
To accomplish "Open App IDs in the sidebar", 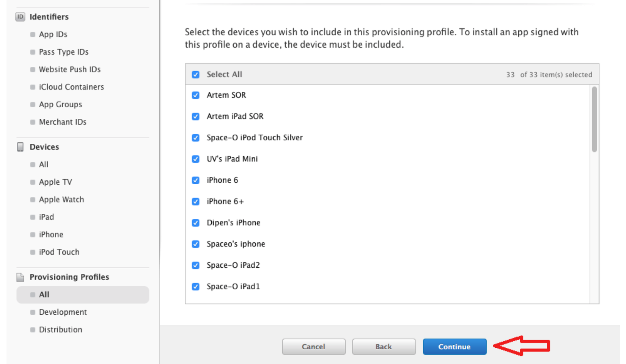I will click(53, 35).
